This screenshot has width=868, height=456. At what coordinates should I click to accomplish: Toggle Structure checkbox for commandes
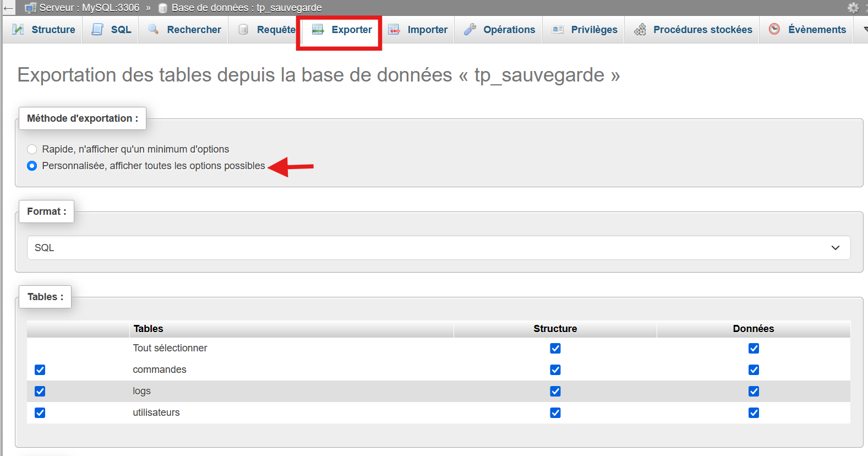click(555, 370)
